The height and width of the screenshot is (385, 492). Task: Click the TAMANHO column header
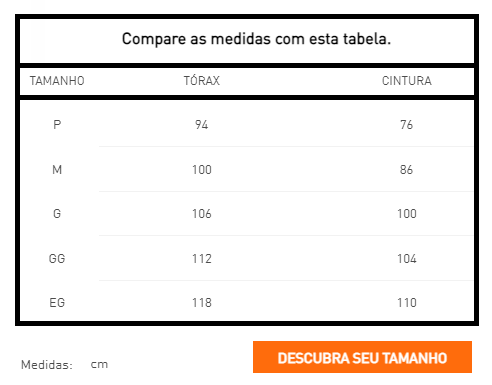tap(57, 81)
